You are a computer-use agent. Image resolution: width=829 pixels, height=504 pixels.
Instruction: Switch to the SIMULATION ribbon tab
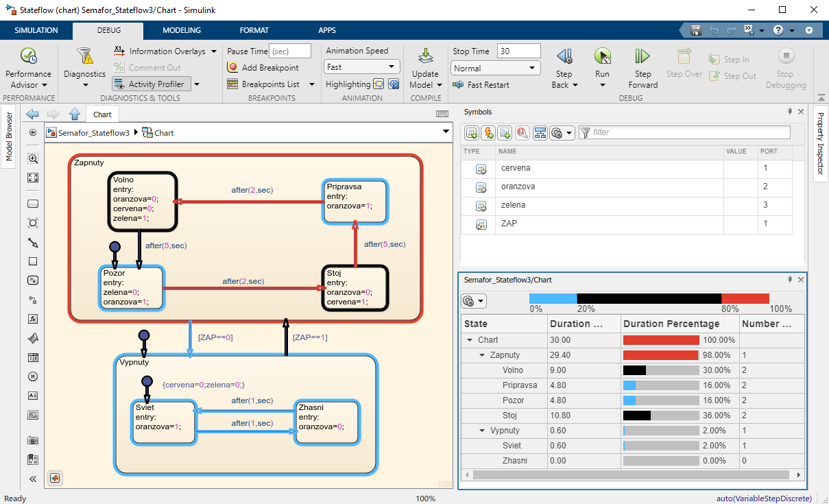click(x=36, y=31)
